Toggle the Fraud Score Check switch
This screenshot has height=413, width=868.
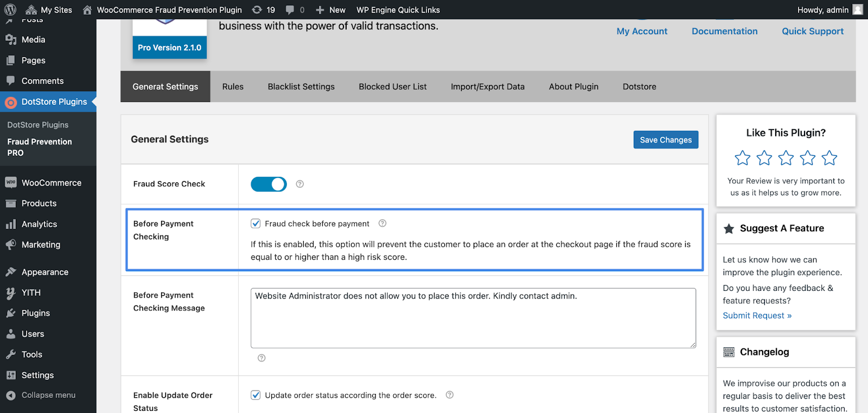(x=269, y=184)
